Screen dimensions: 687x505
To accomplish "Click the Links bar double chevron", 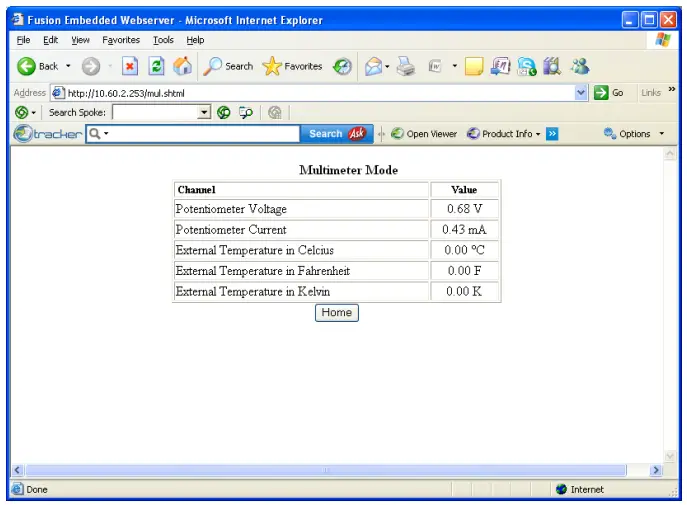I will click(x=672, y=89).
